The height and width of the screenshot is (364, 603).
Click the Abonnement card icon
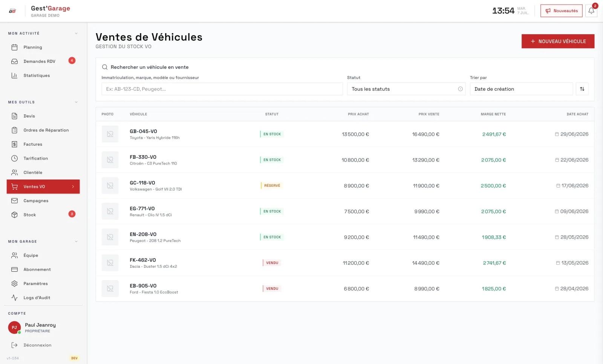click(x=14, y=270)
